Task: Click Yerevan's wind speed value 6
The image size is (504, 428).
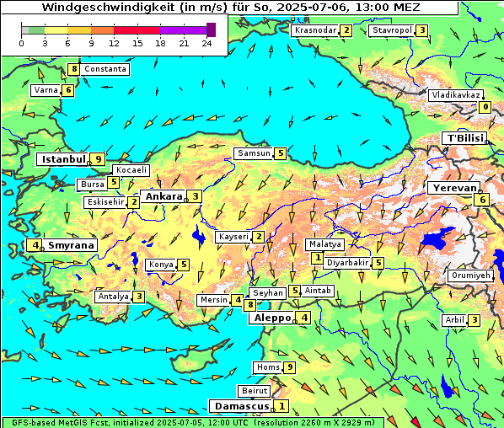Action: pyautogui.click(x=482, y=200)
